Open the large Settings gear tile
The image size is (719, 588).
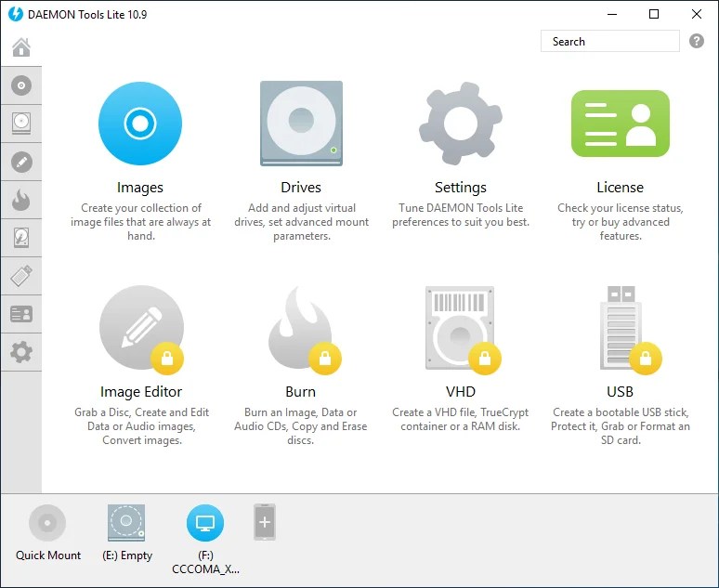(x=461, y=124)
